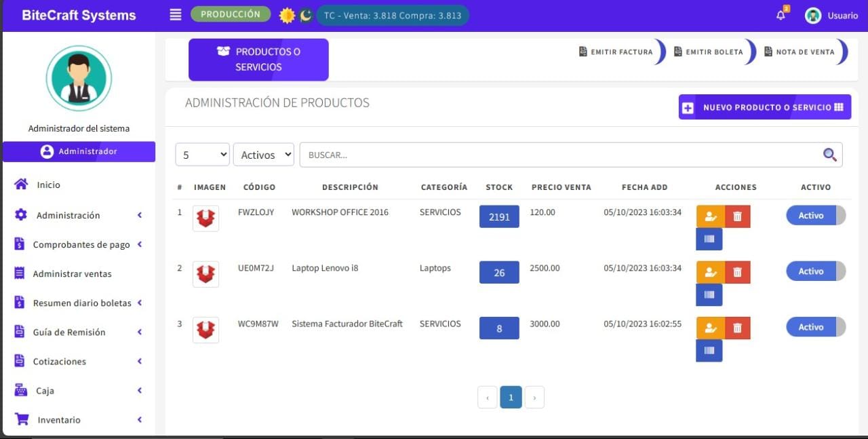
Task: Click inside the BUSCAR search field
Action: pos(475,155)
